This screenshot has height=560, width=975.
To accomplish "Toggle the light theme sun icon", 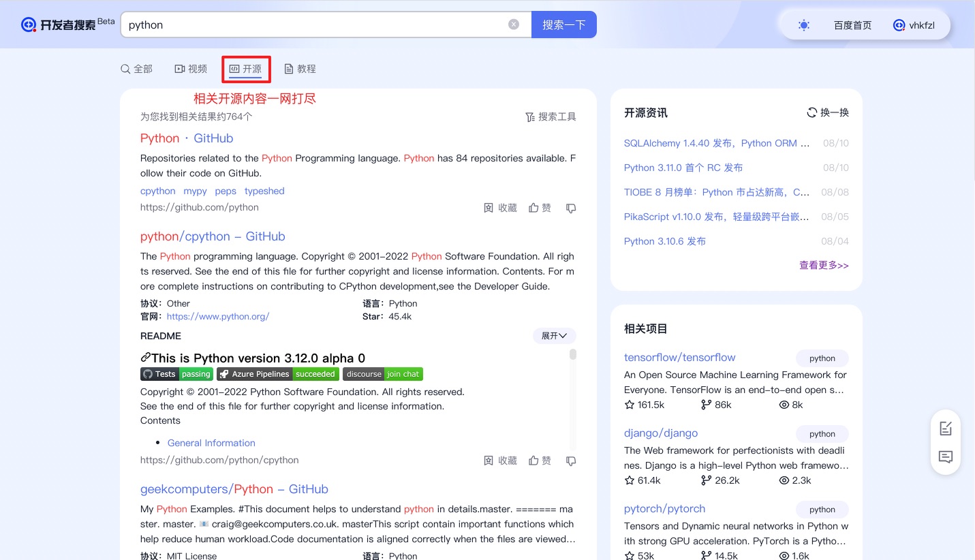I will (x=804, y=25).
